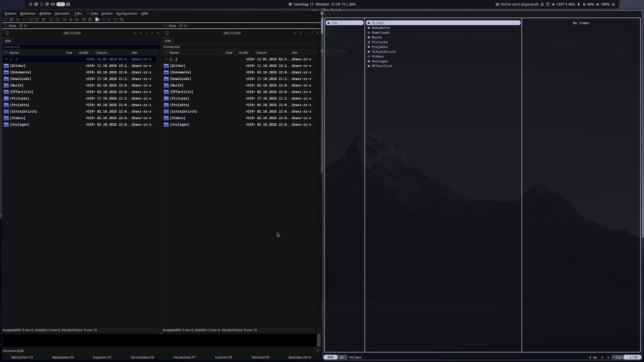The width and height of the screenshot is (644, 362).
Task: Click the pencil edit toolbar icon
Action: click(x=109, y=19)
